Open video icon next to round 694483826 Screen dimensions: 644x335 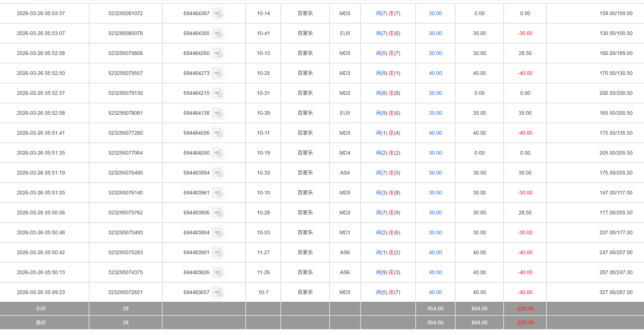point(218,273)
